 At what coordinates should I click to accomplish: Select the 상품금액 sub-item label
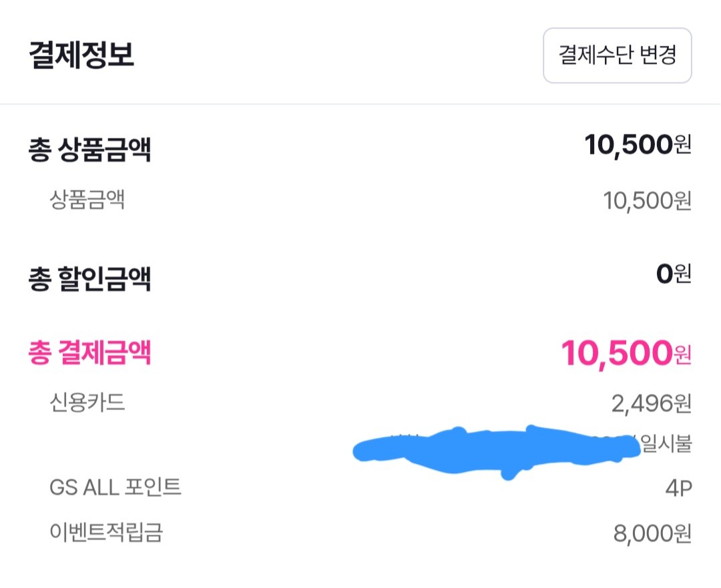click(87, 199)
